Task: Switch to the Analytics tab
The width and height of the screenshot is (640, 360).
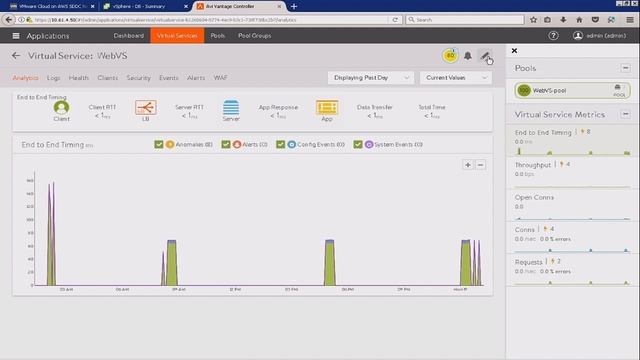Action: pyautogui.click(x=25, y=78)
